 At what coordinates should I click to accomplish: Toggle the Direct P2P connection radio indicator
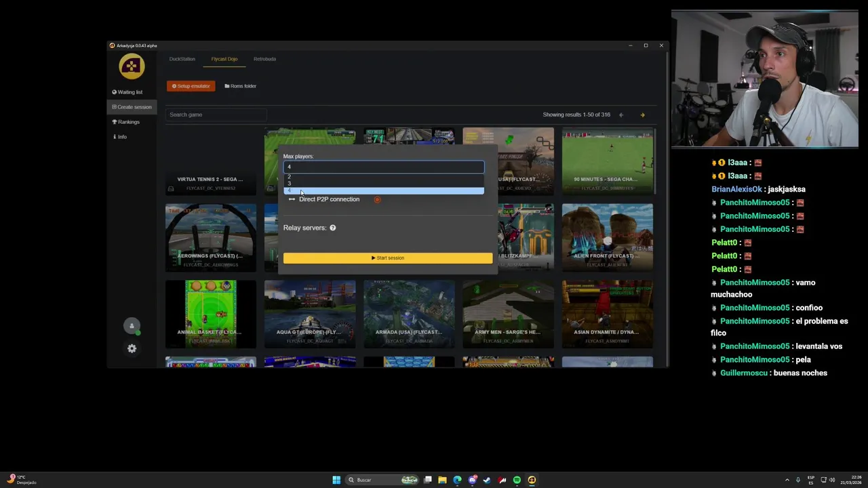click(377, 199)
